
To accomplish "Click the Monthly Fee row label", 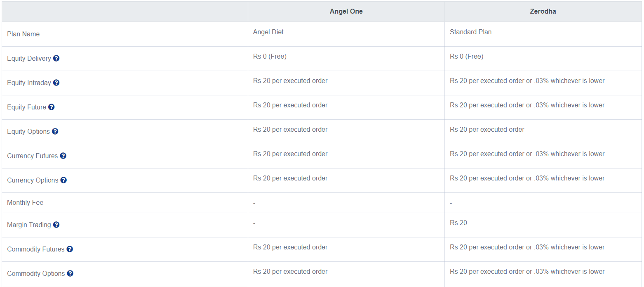I will [25, 202].
